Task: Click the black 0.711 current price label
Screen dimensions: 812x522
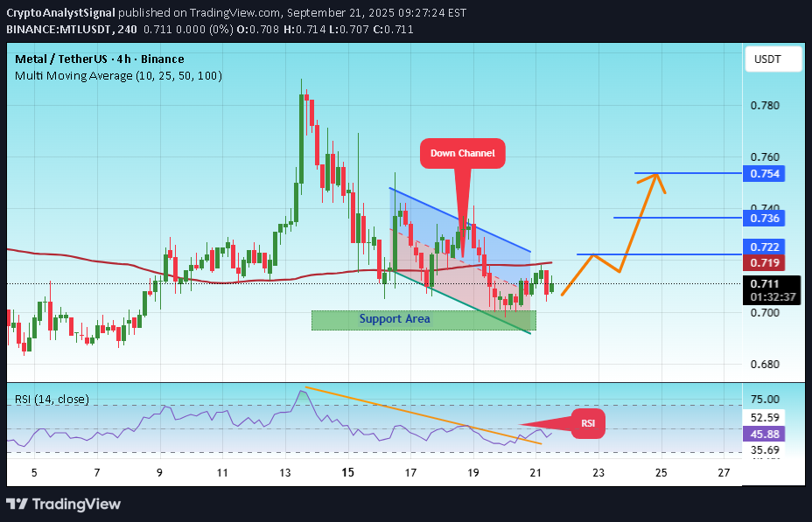Action: 765,283
